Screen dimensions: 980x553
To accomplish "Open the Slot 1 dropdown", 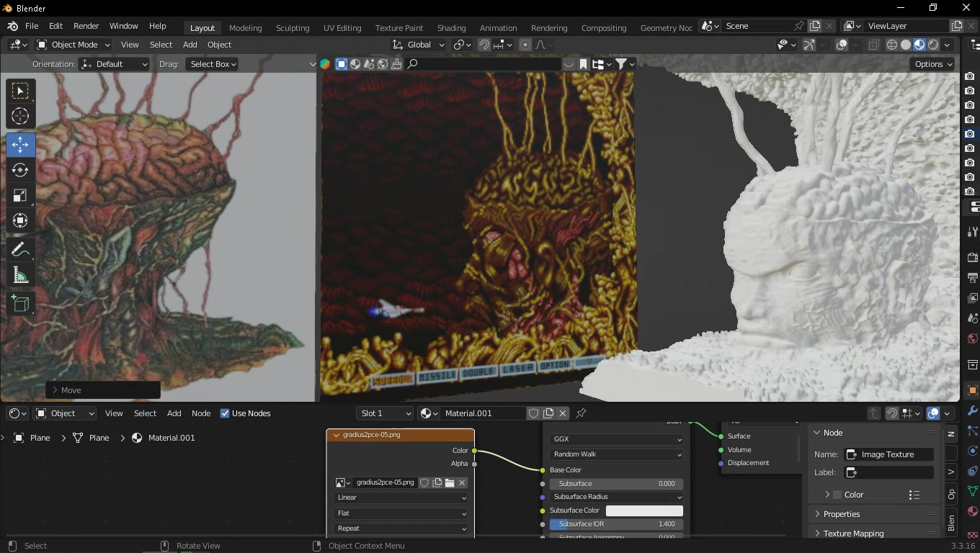I will click(x=385, y=413).
